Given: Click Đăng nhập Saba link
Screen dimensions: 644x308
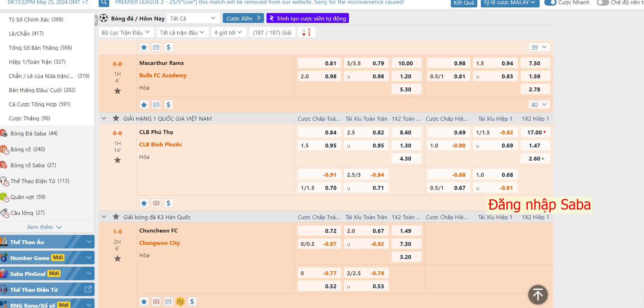Looking at the screenshot, I should (x=539, y=205).
